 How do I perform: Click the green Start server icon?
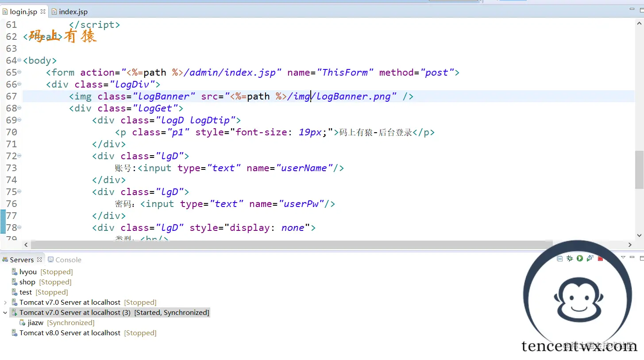[580, 258]
